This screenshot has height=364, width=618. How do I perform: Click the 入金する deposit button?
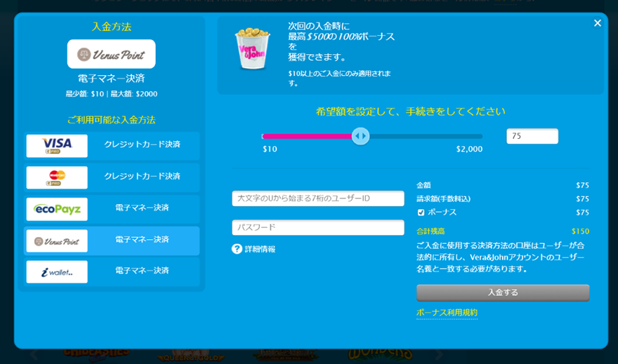pyautogui.click(x=503, y=292)
